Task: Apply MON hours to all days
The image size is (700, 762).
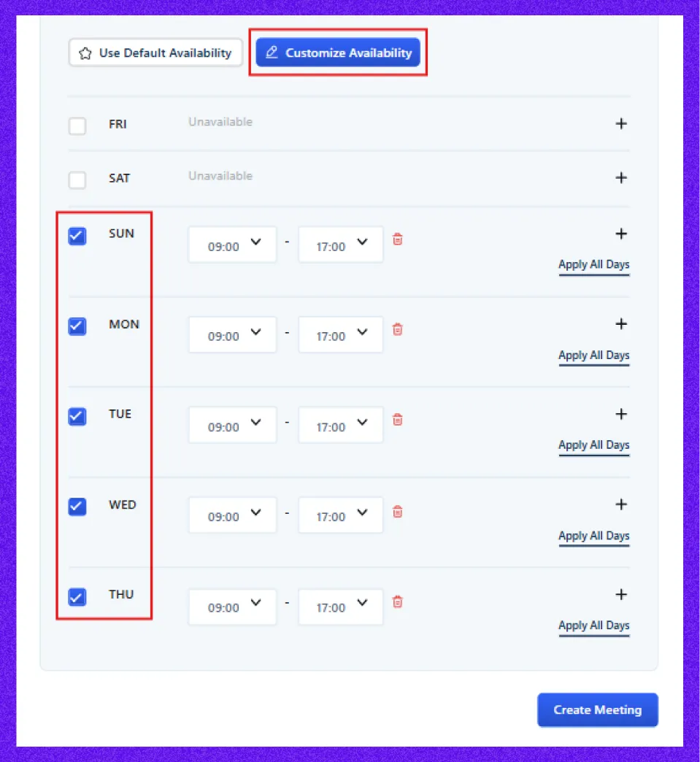Action: (594, 355)
